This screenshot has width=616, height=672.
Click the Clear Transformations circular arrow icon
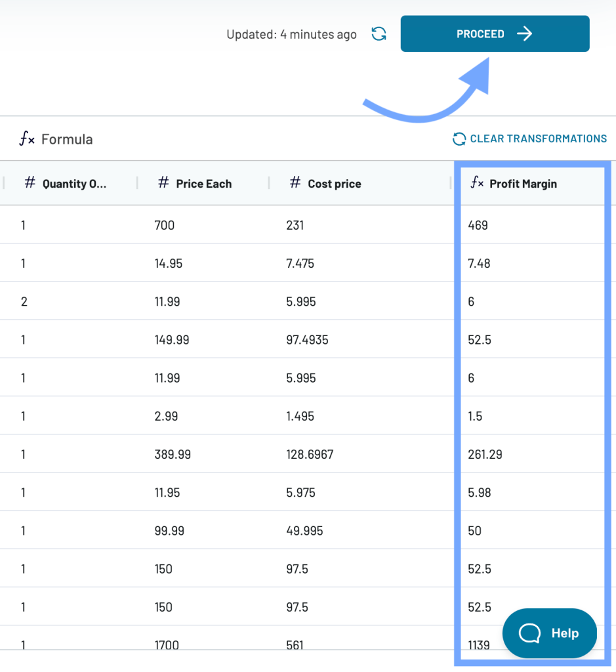coord(459,139)
